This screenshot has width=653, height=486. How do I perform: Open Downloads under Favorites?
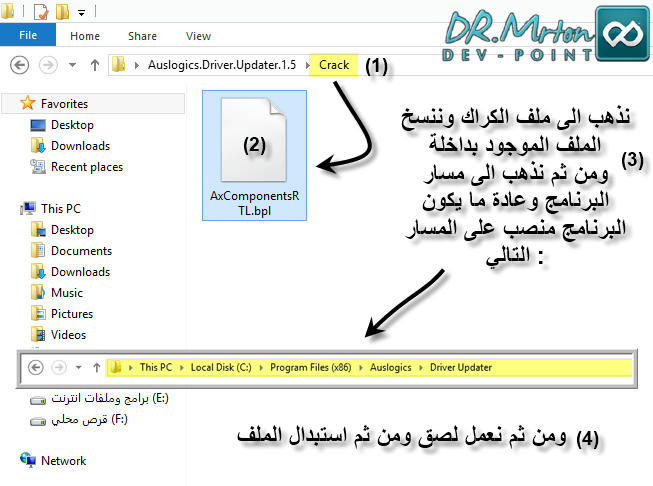[x=80, y=146]
